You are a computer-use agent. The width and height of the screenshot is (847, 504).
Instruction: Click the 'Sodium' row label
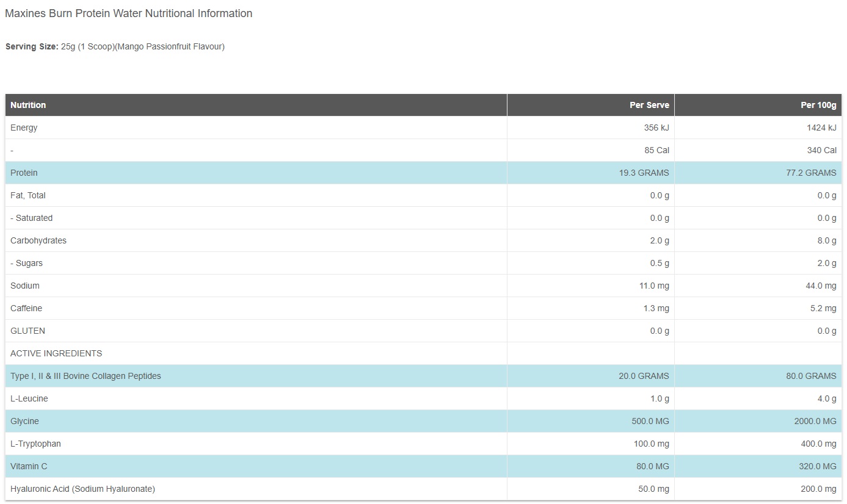[25, 286]
